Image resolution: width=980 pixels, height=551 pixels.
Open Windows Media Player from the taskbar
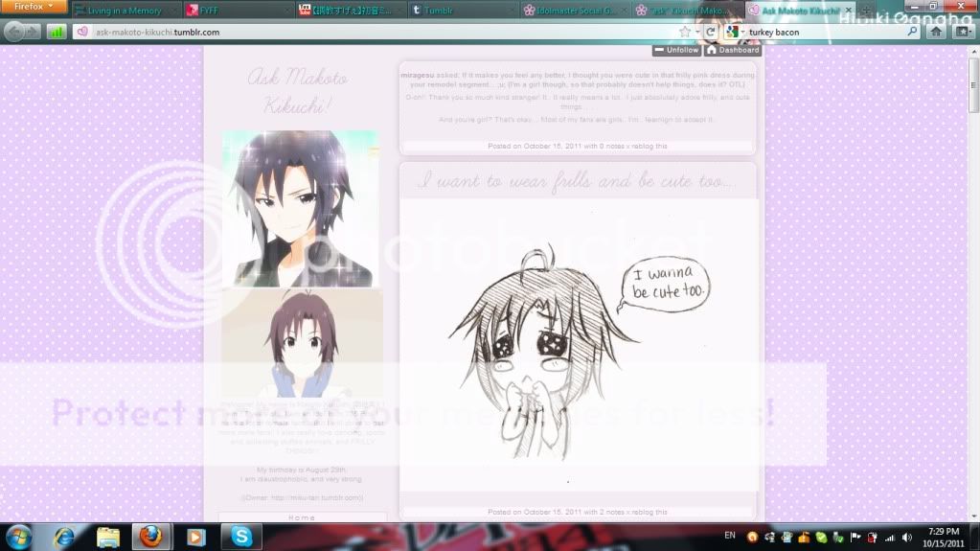pyautogui.click(x=195, y=537)
